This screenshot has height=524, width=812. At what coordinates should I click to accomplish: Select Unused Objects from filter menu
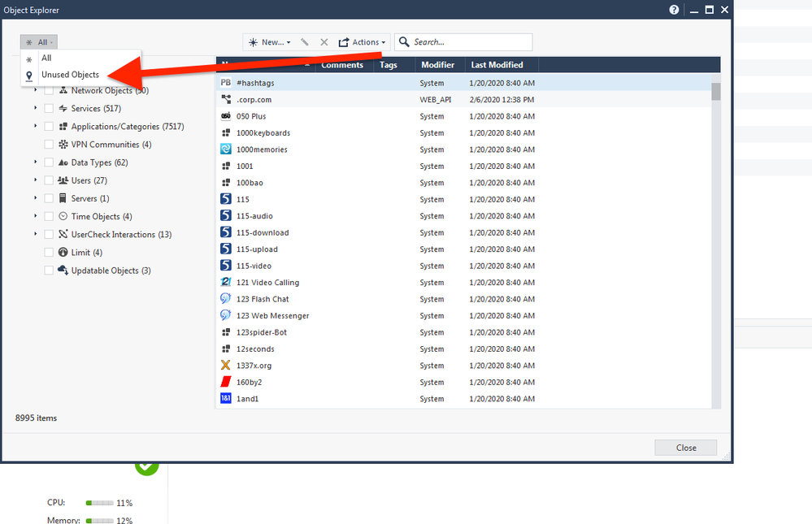tap(70, 75)
